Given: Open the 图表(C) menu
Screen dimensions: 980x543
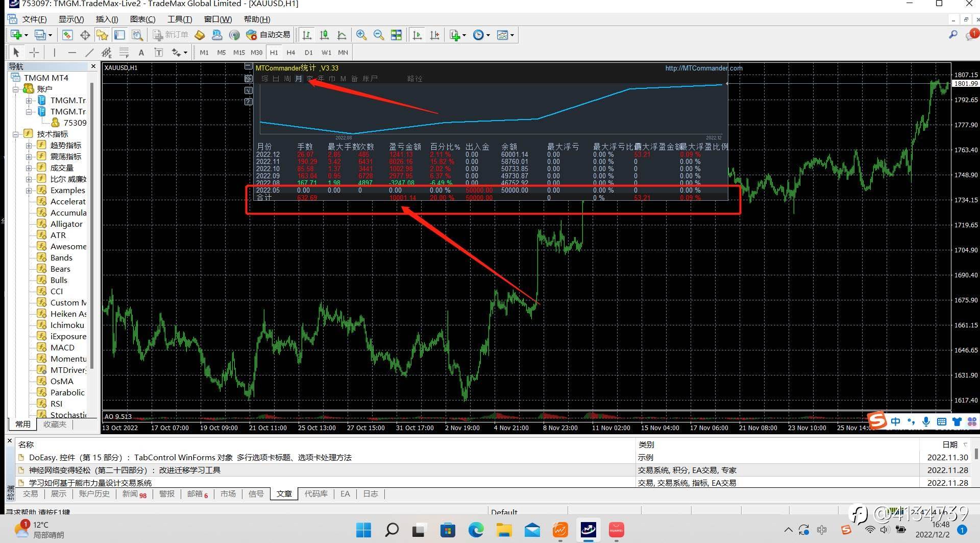Looking at the screenshot, I should coord(142,19).
